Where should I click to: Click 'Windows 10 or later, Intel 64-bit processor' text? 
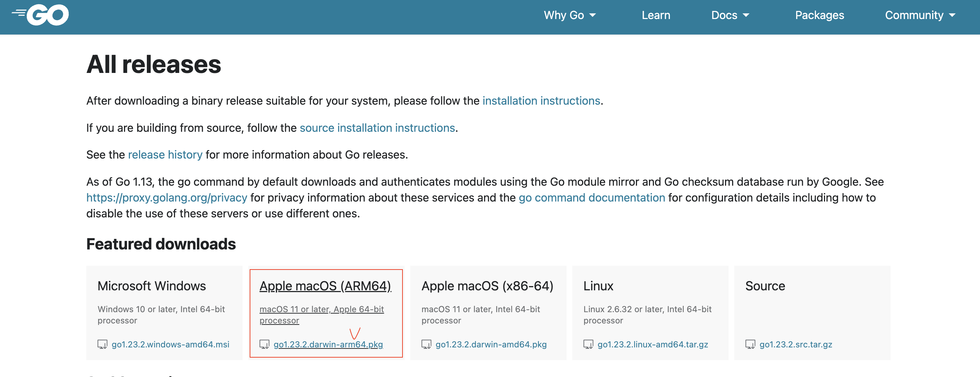click(x=161, y=315)
